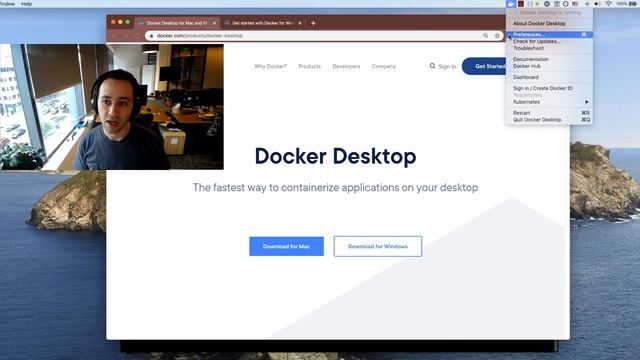Close the Docker Desktop for Mac tab

coord(214,23)
